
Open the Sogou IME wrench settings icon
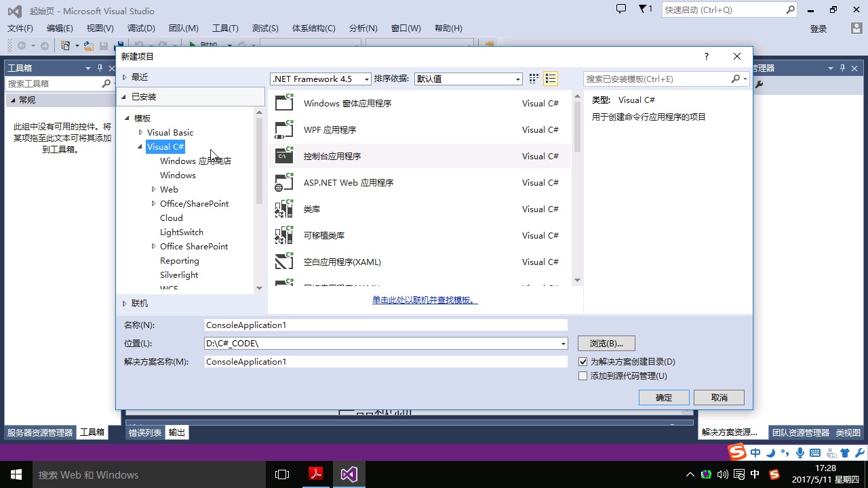859,453
